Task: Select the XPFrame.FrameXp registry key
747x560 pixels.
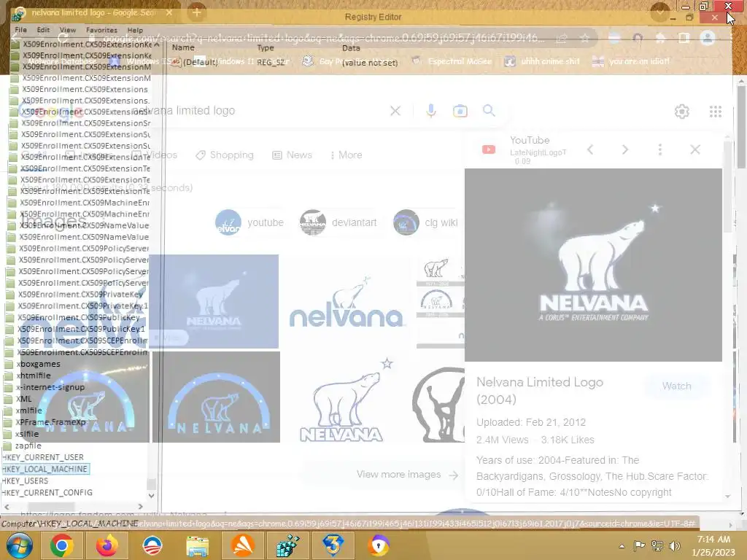Action: pos(50,422)
